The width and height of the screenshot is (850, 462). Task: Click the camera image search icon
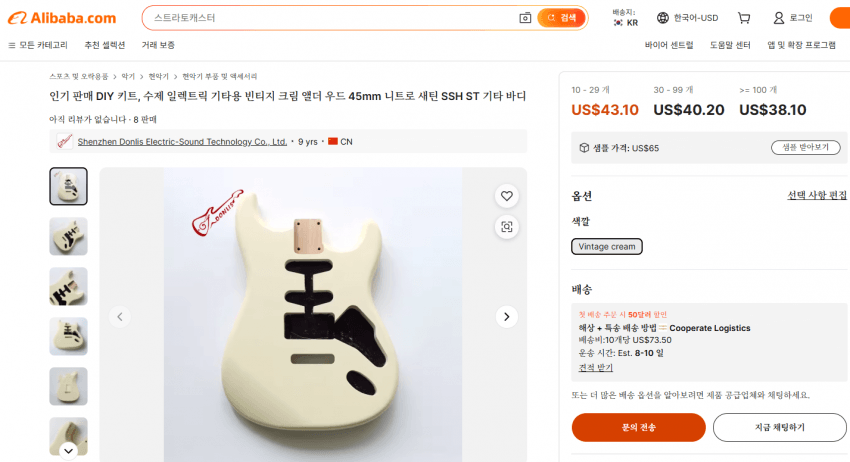[x=525, y=18]
